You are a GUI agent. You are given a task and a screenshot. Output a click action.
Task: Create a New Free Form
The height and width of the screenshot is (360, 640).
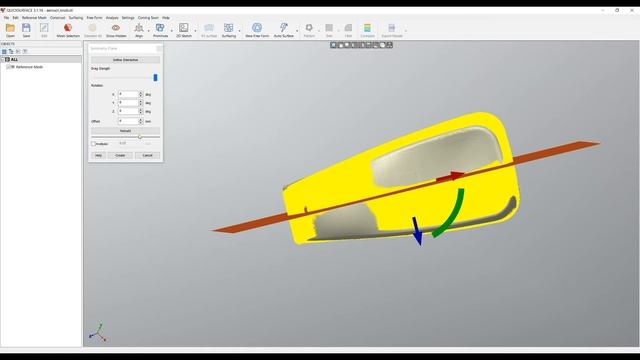pos(257,28)
